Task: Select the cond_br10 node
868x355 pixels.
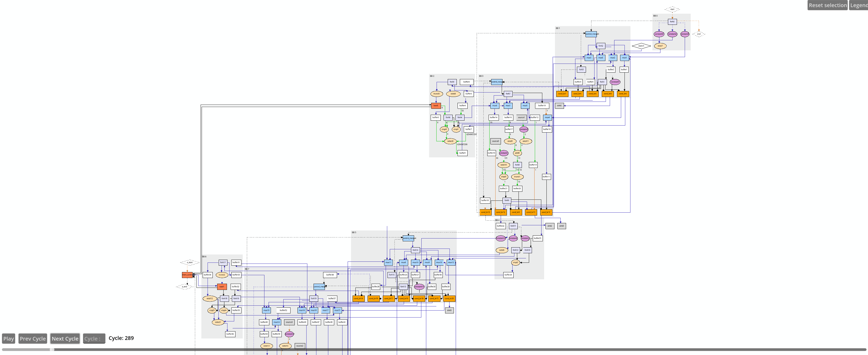Action: pyautogui.click(x=546, y=212)
